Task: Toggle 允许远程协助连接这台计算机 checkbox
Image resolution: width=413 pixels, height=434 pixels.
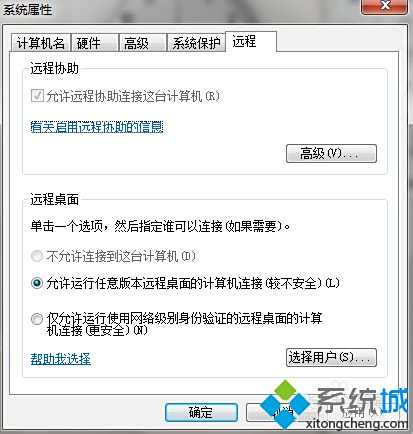Action: pyautogui.click(x=37, y=96)
